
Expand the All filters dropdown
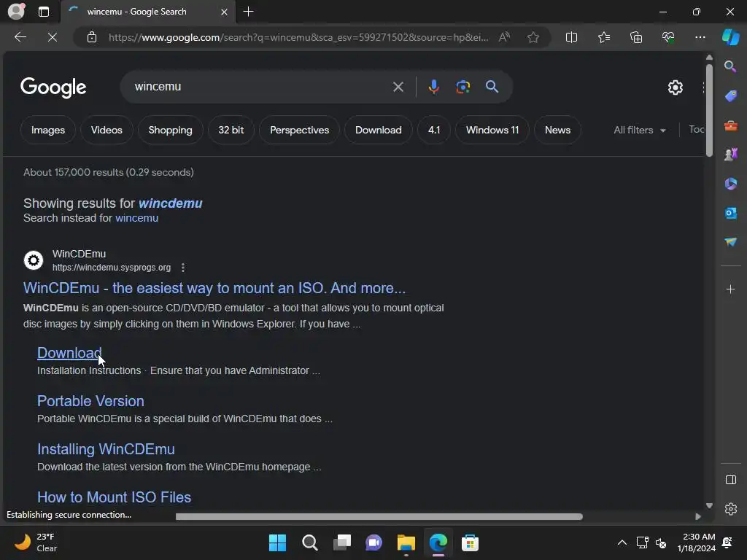pyautogui.click(x=639, y=130)
